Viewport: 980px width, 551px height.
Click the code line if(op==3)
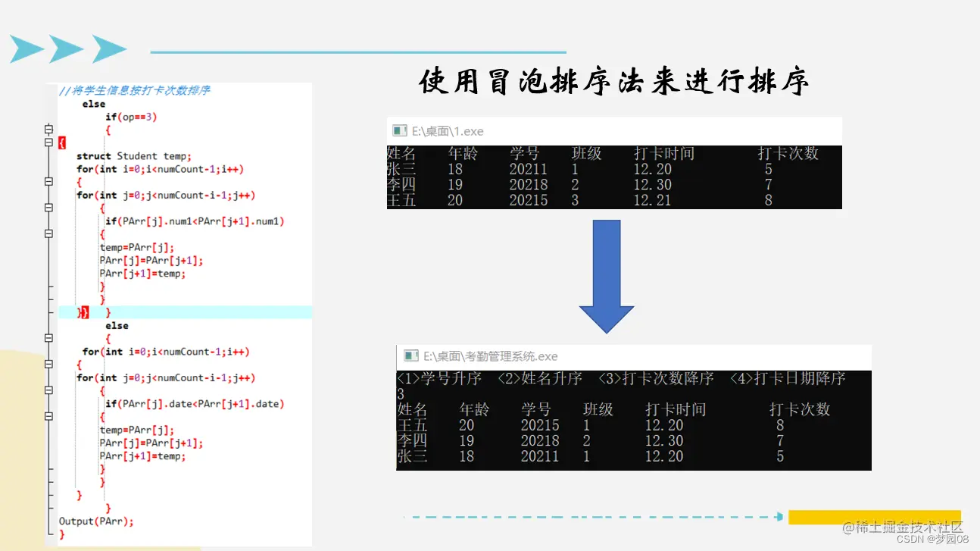[x=131, y=117]
